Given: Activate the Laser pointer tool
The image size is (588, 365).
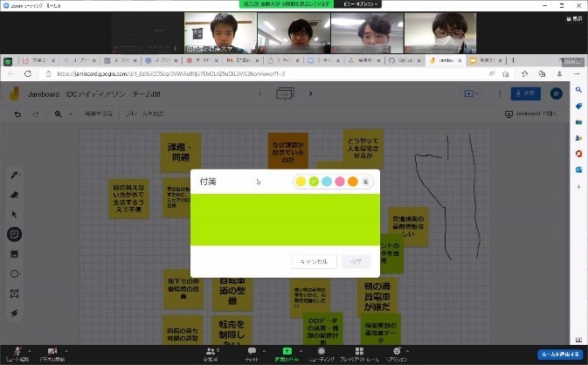Looking at the screenshot, I should 14,313.
